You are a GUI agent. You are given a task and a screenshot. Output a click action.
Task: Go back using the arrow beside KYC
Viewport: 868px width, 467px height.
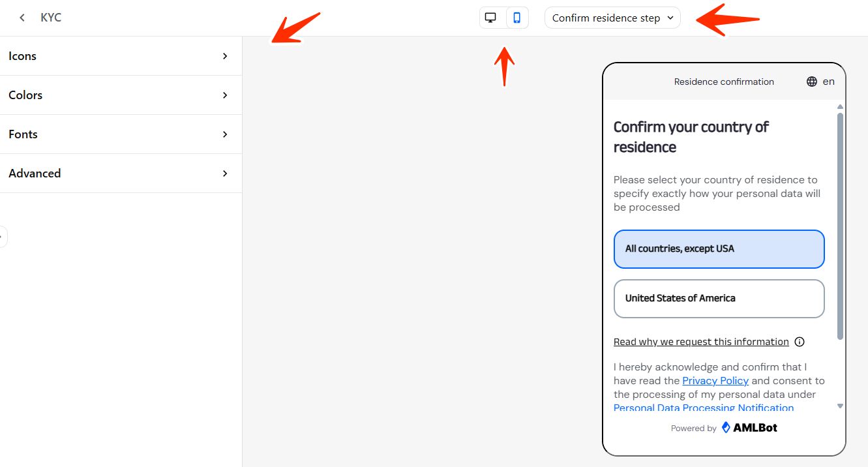22,18
